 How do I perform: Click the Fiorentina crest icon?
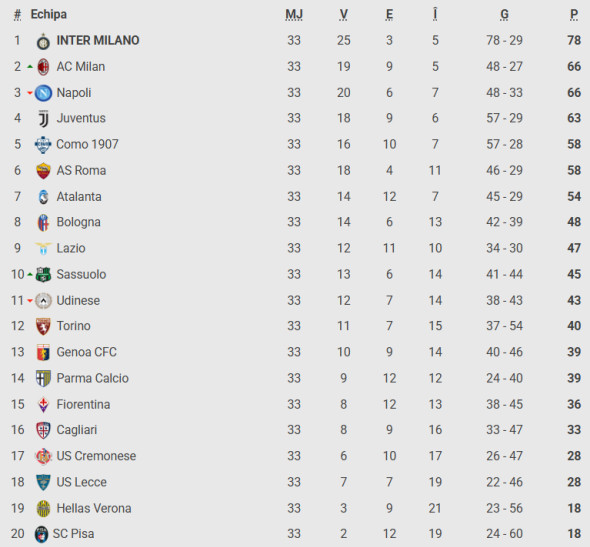coord(43,405)
